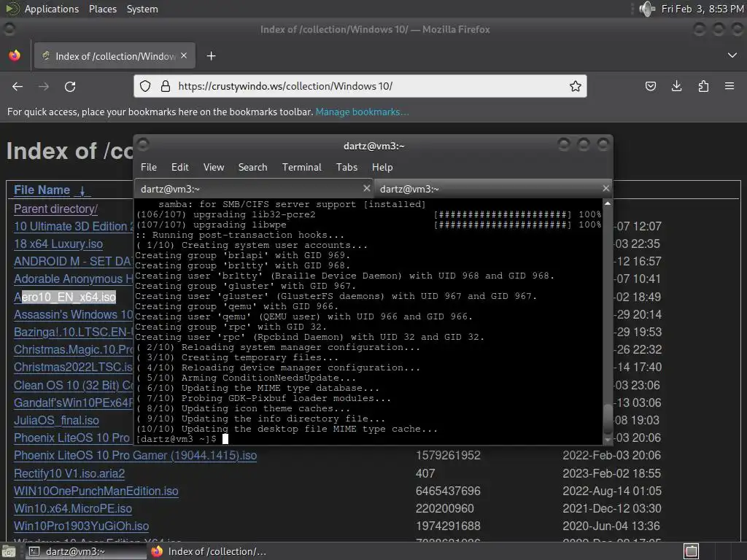Open the terminal Search menu

(252, 167)
